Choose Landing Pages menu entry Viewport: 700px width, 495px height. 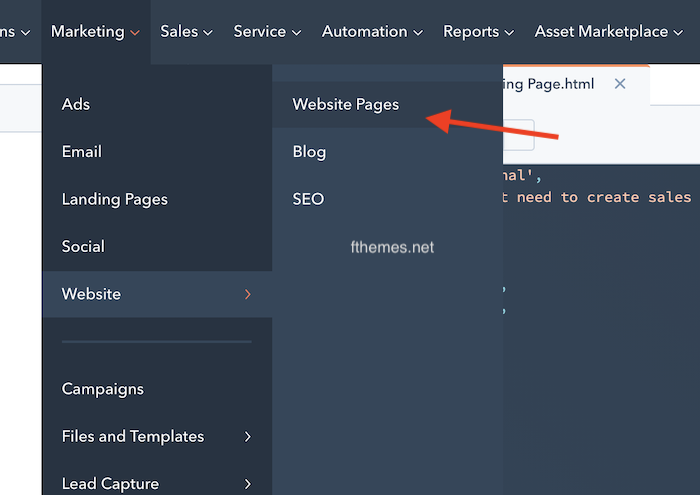157,199
